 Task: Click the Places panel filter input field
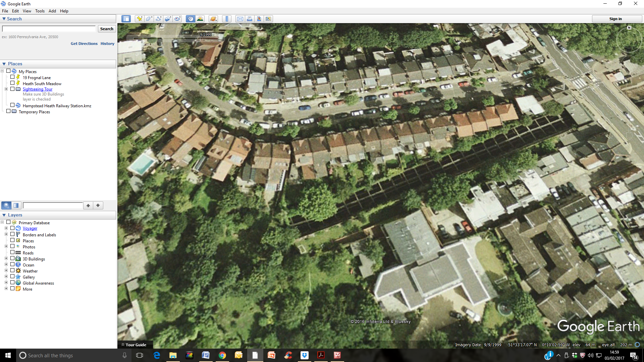click(53, 205)
